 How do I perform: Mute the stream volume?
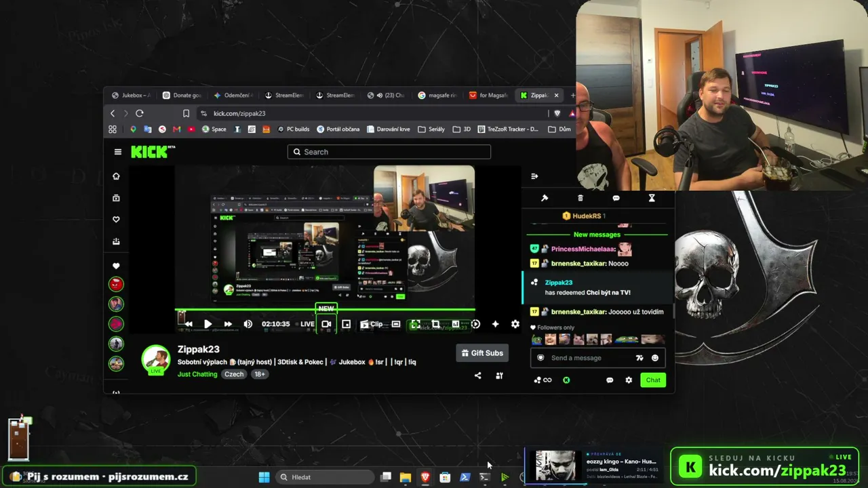coord(248,324)
